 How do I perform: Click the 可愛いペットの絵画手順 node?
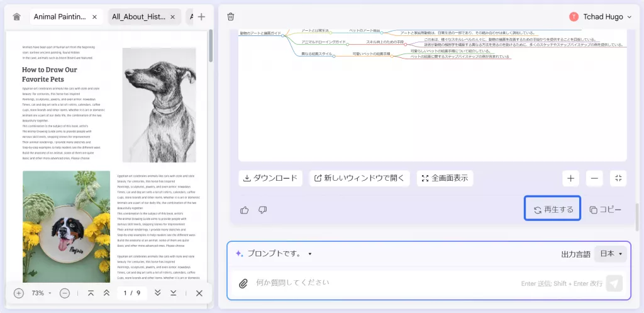point(371,54)
